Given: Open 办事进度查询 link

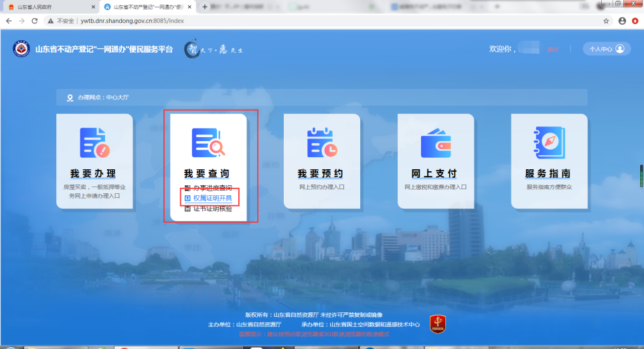Looking at the screenshot, I should point(212,188).
